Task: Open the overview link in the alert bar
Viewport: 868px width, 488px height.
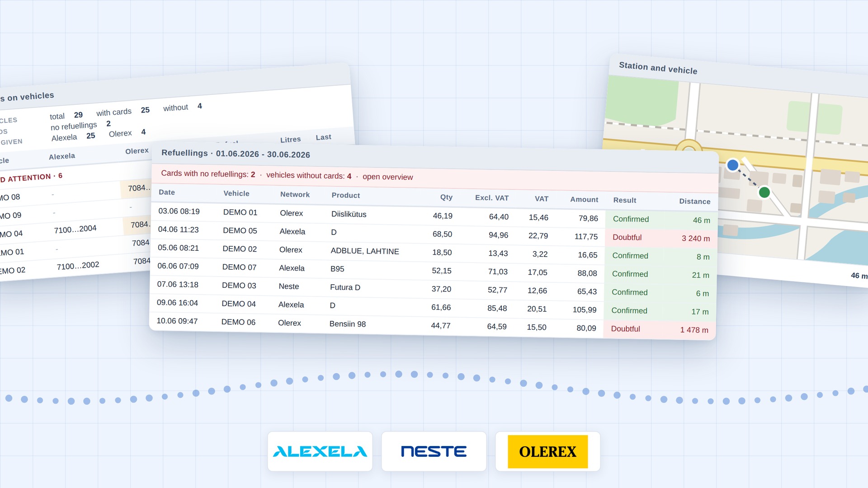Action: point(387,177)
